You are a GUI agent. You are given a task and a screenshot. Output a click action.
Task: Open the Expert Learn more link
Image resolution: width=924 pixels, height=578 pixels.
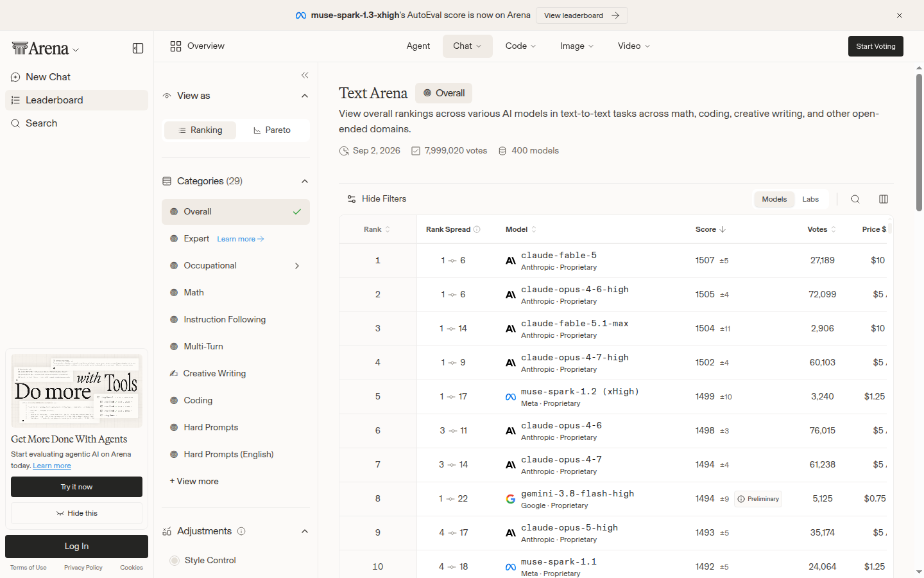pyautogui.click(x=241, y=239)
